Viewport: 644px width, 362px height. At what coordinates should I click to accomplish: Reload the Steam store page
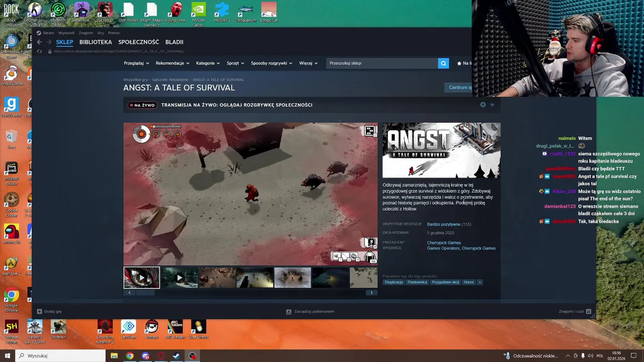point(40,51)
